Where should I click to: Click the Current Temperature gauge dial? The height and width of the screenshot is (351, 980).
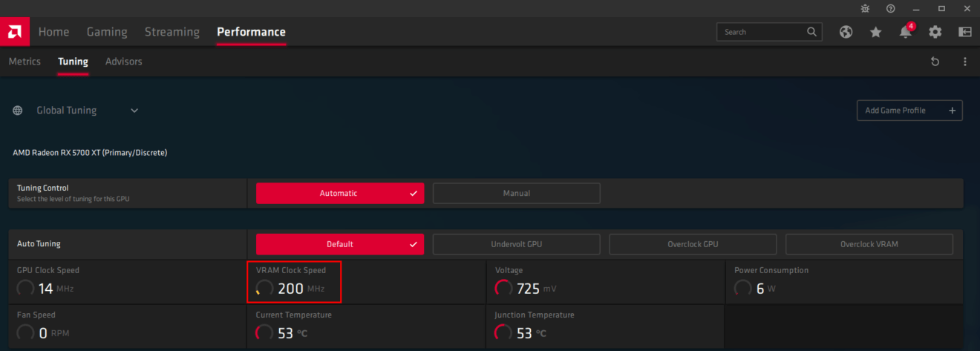[264, 332]
